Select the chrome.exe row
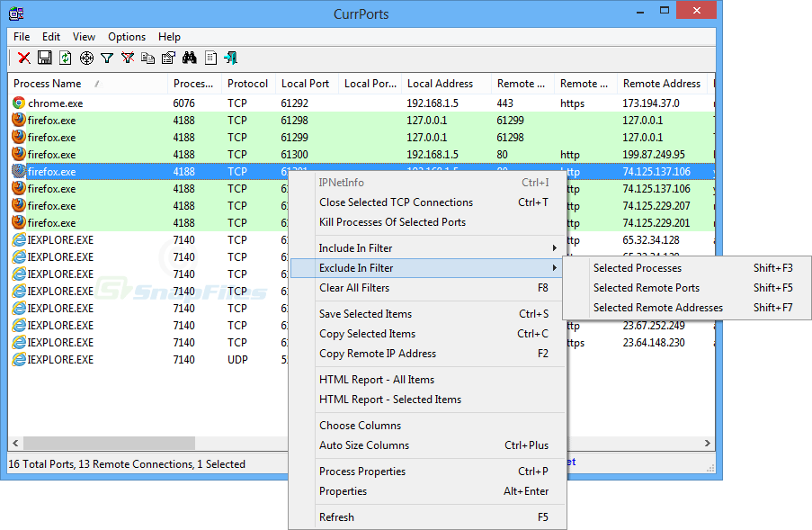This screenshot has width=812, height=530. pyautogui.click(x=361, y=103)
